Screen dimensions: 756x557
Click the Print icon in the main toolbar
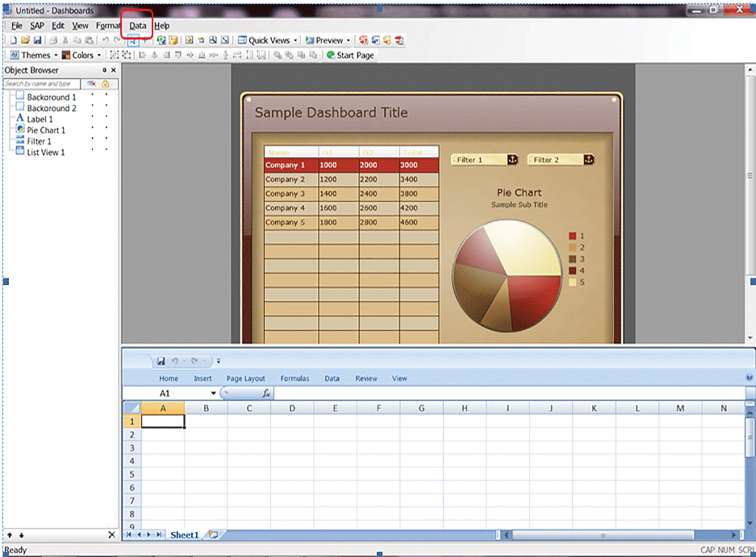53,40
